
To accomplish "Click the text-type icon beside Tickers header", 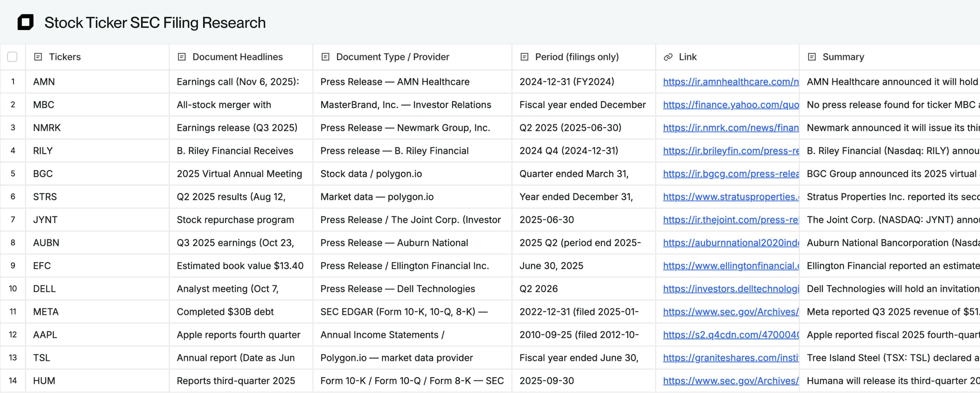I will 38,57.
